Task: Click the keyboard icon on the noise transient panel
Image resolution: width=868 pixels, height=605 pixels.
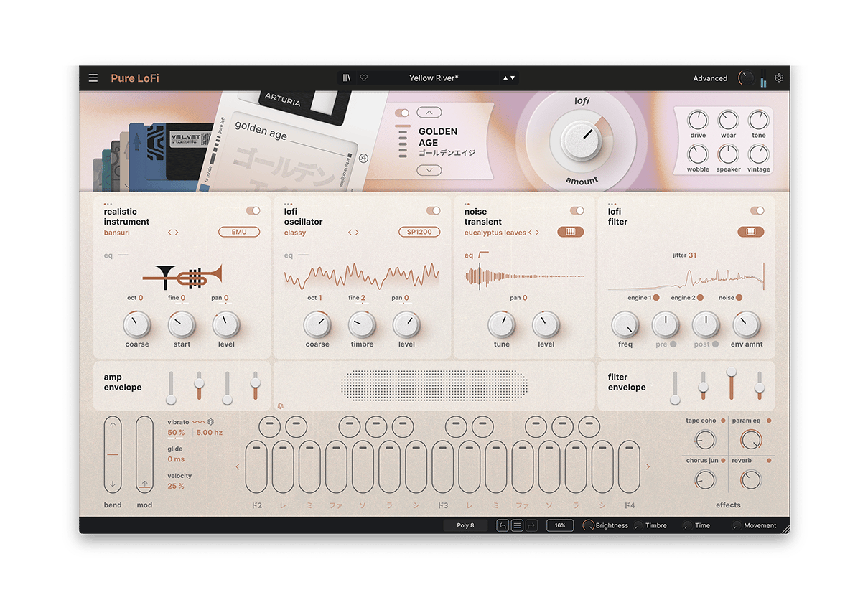Action: pyautogui.click(x=570, y=232)
